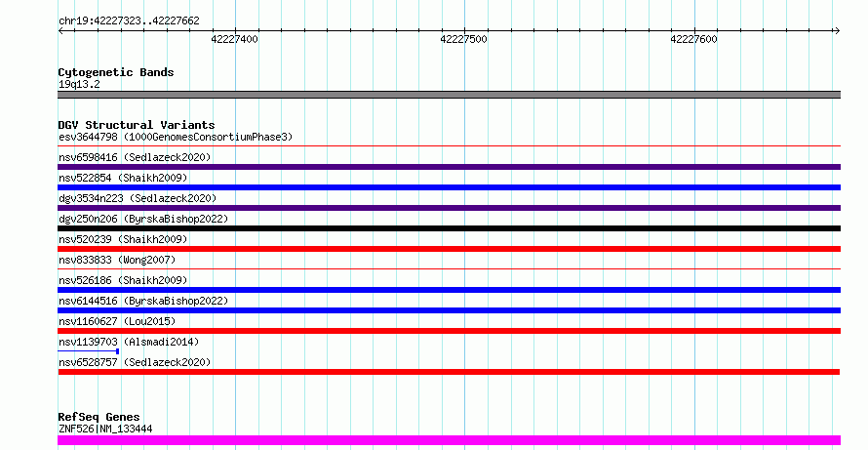The width and height of the screenshot is (868, 450).
Task: Click the nsv526186 Shaikh2009 label
Action: [123, 280]
